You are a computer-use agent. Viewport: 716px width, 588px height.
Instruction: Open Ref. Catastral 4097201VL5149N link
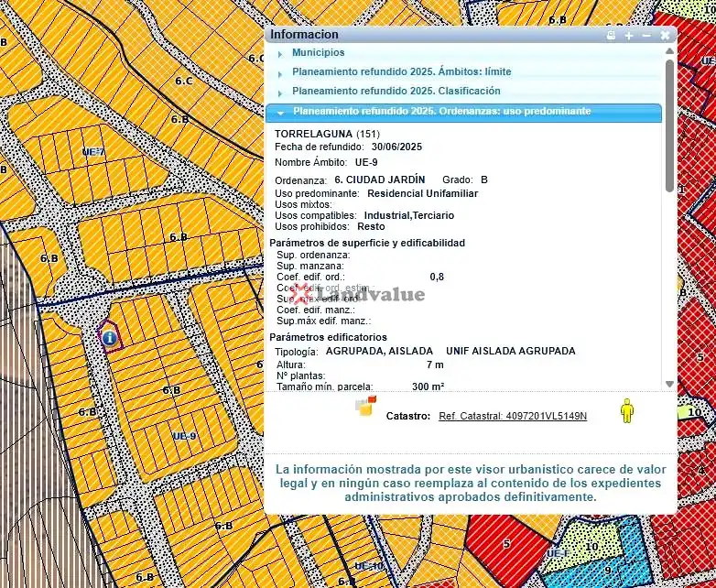click(513, 416)
